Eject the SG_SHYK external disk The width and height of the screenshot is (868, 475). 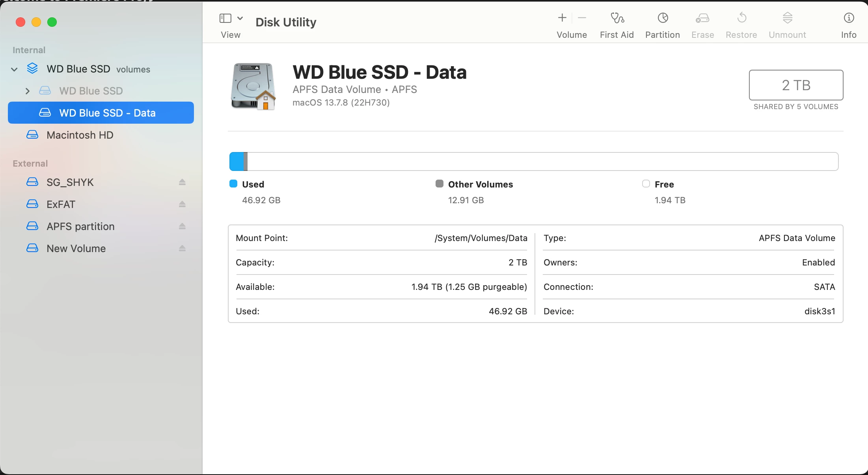coord(182,182)
